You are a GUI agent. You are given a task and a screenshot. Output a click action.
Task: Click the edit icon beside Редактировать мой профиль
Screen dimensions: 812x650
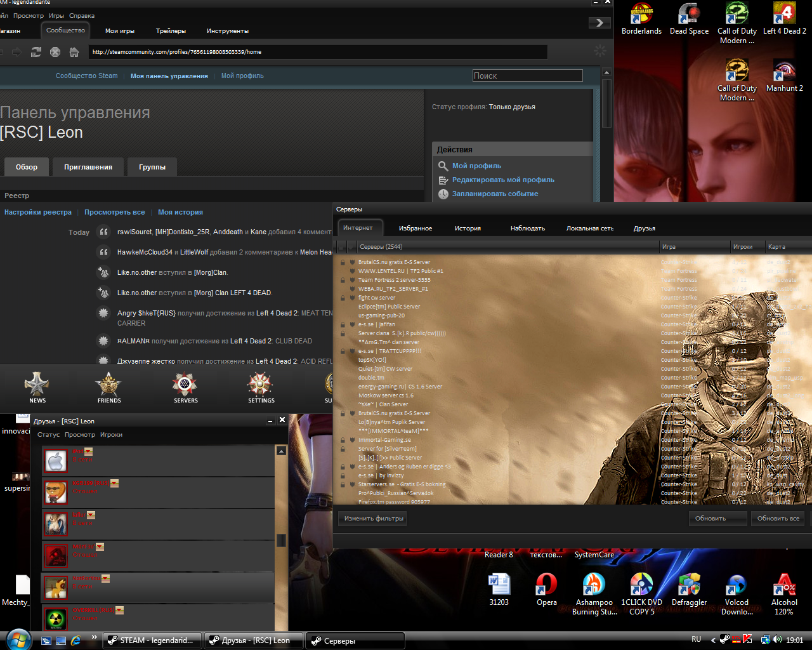(443, 180)
